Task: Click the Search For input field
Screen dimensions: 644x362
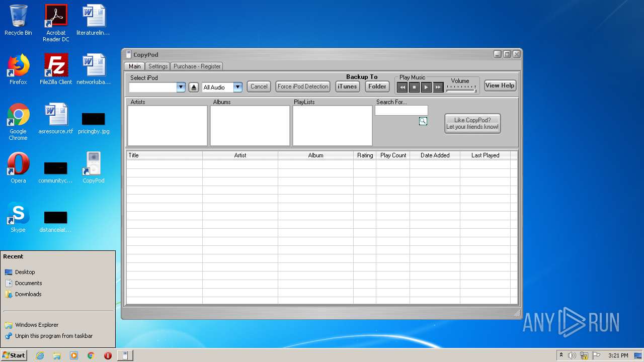Action: pyautogui.click(x=401, y=111)
